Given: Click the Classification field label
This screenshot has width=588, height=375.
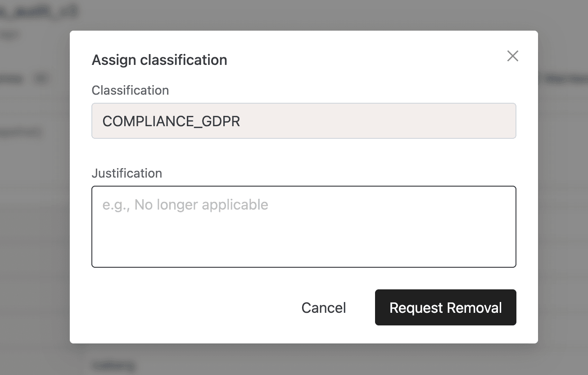Looking at the screenshot, I should pos(130,90).
